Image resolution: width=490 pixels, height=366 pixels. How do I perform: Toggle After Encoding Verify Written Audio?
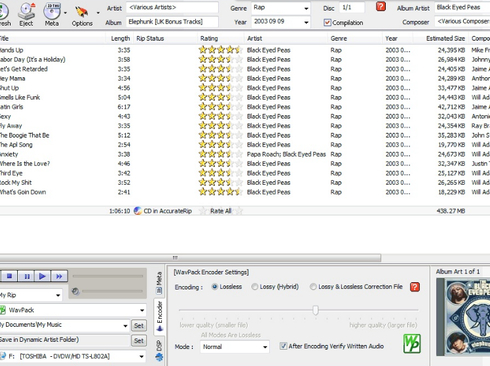click(283, 346)
